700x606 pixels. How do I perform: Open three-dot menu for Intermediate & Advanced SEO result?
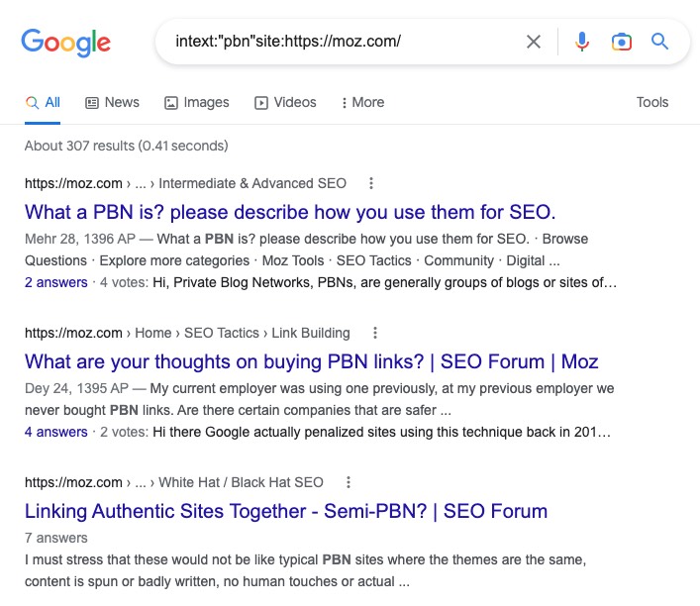coord(371,183)
